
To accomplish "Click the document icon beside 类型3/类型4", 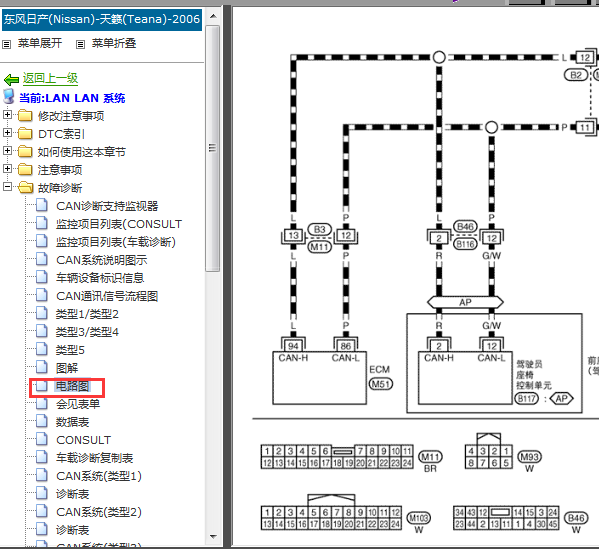I will click(x=42, y=331).
